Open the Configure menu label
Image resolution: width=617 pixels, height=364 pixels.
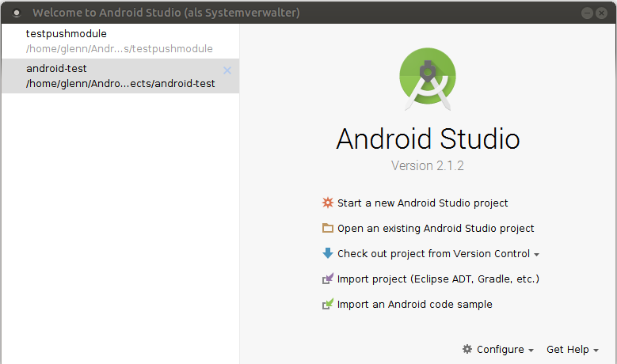[x=500, y=349]
